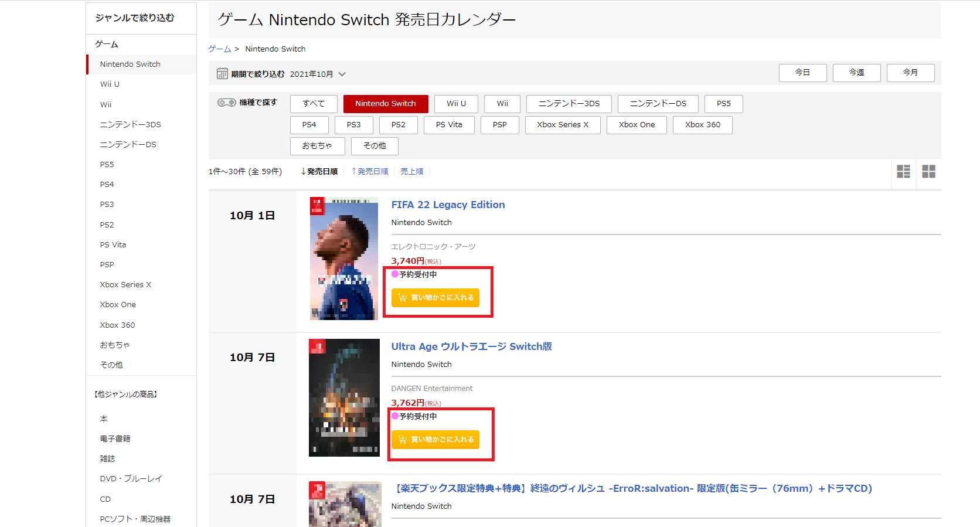Select the PS3 platform filter button
The width and height of the screenshot is (980, 527).
click(x=354, y=125)
